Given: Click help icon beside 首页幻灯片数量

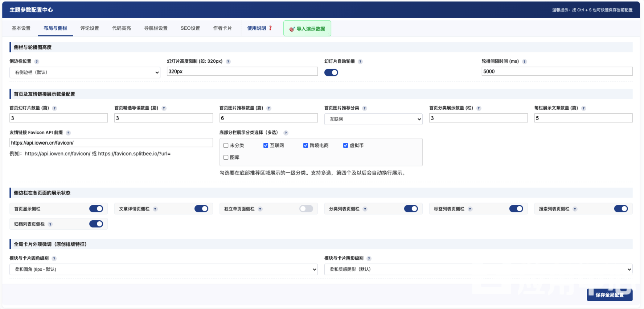Looking at the screenshot, I should pyautogui.click(x=54, y=108).
